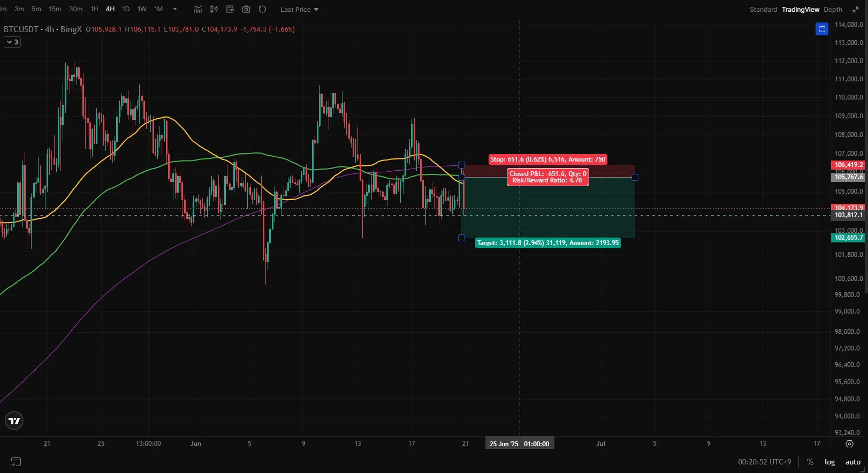Expand more timeframe intervals dropdown arrow
This screenshot has width=868, height=473.
(x=175, y=9)
